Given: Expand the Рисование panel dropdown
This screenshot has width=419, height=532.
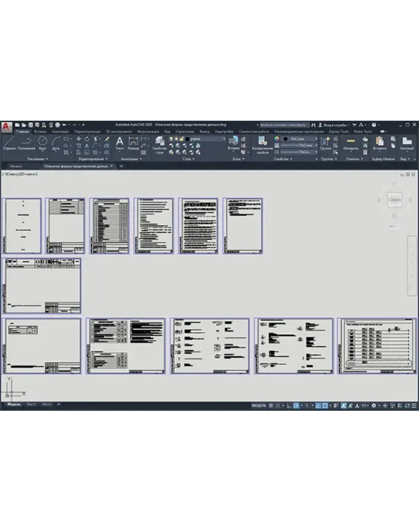Looking at the screenshot, I should pos(38,159).
